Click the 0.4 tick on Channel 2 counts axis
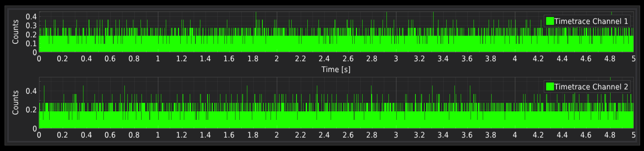Viewport: 644px width, 151px height. tap(31, 91)
